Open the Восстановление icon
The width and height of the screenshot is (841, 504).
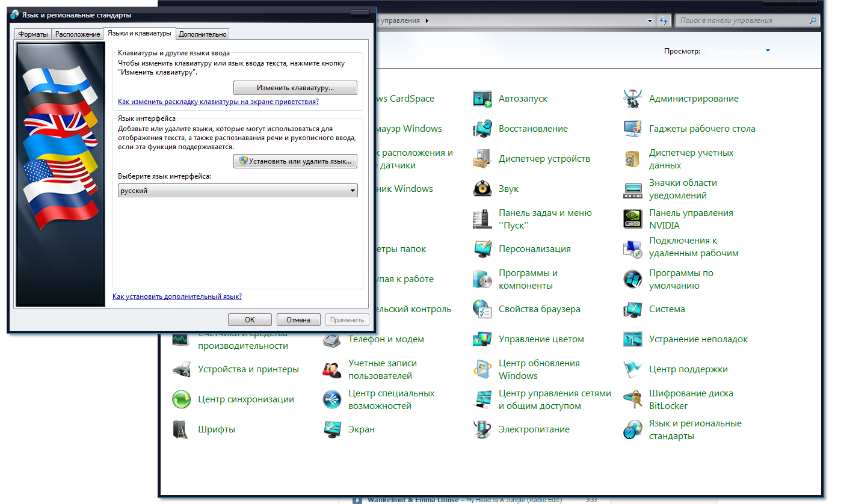(482, 129)
